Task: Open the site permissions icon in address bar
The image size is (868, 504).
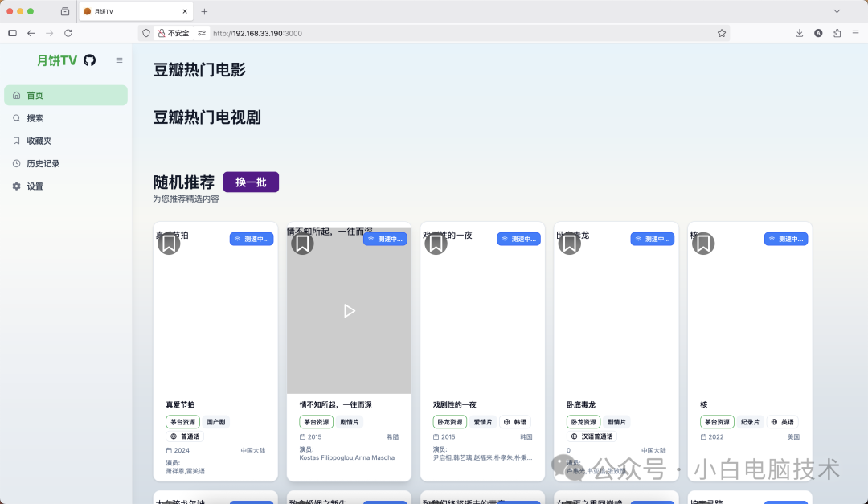Action: pos(202,33)
